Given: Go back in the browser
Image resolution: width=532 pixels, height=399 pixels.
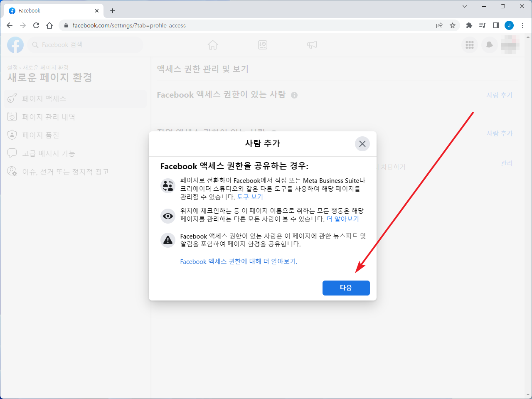Looking at the screenshot, I should tap(10, 25).
